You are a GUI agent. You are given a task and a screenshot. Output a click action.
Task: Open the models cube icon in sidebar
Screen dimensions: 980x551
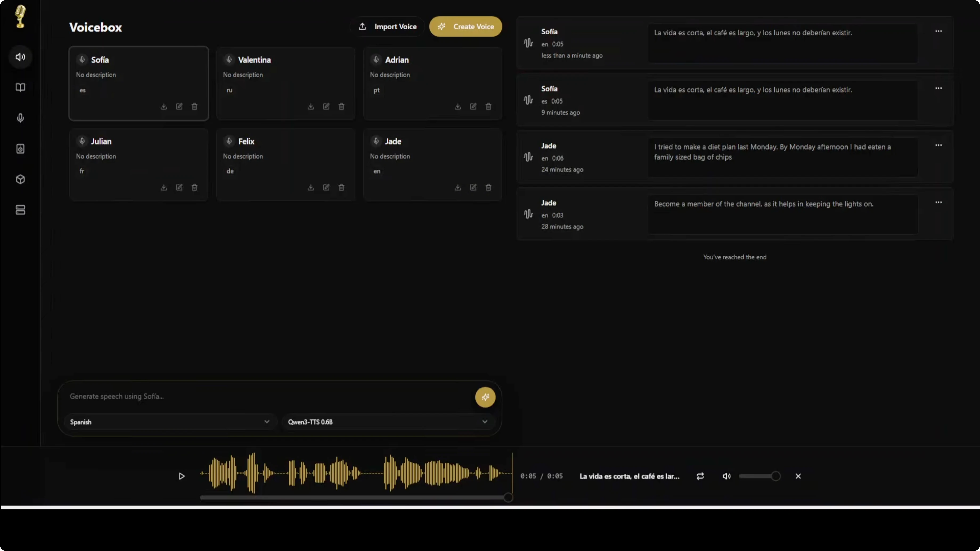20,179
